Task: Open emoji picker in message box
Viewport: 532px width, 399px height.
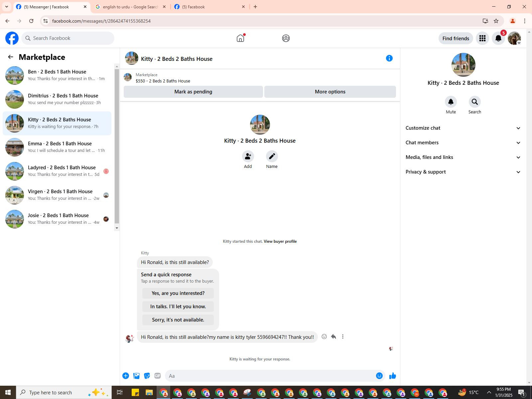Action: point(379,376)
